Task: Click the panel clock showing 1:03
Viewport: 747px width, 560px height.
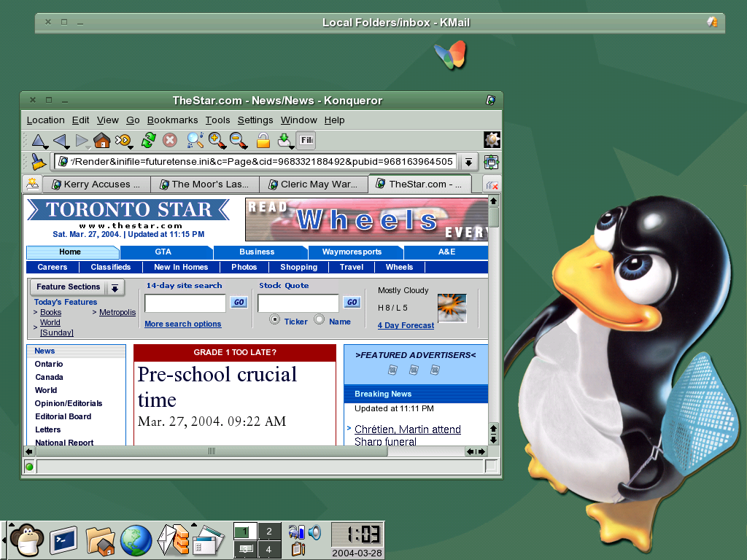Action: click(x=357, y=534)
